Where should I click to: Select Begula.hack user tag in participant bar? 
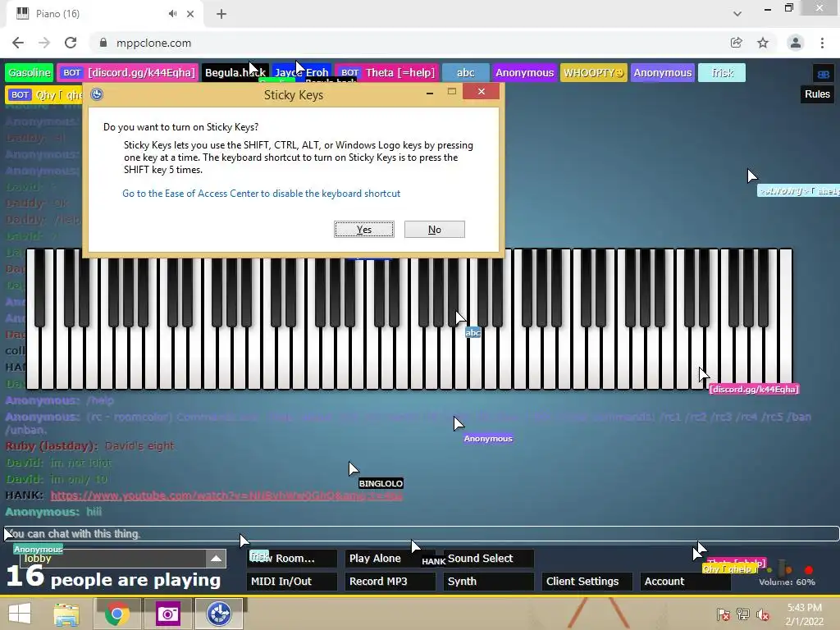pyautogui.click(x=235, y=73)
